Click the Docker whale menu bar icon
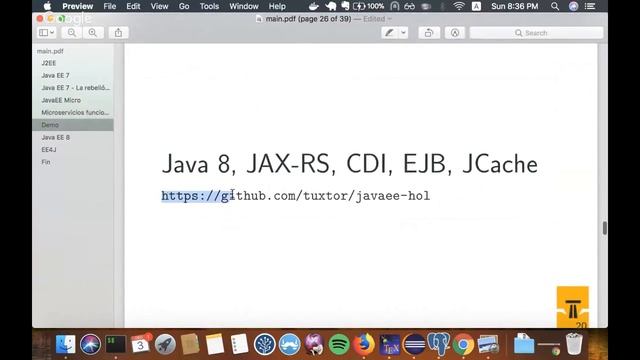 tap(313, 6)
